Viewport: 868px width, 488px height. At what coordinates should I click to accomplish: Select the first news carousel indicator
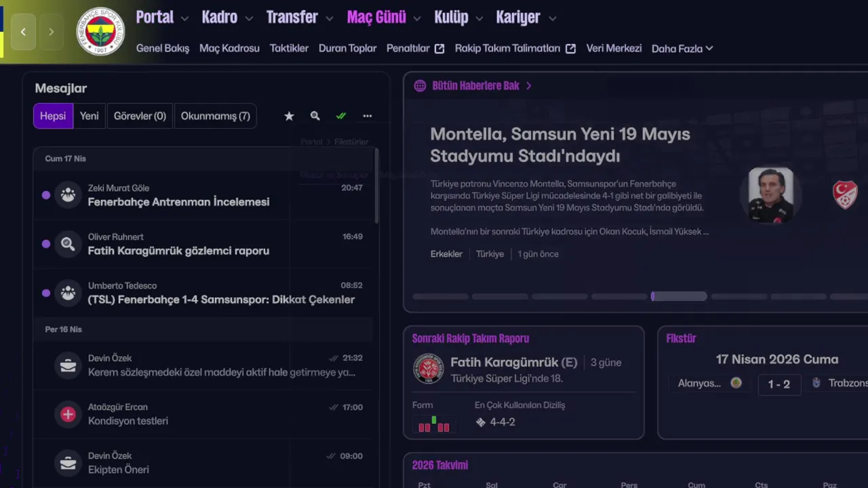[x=440, y=296]
